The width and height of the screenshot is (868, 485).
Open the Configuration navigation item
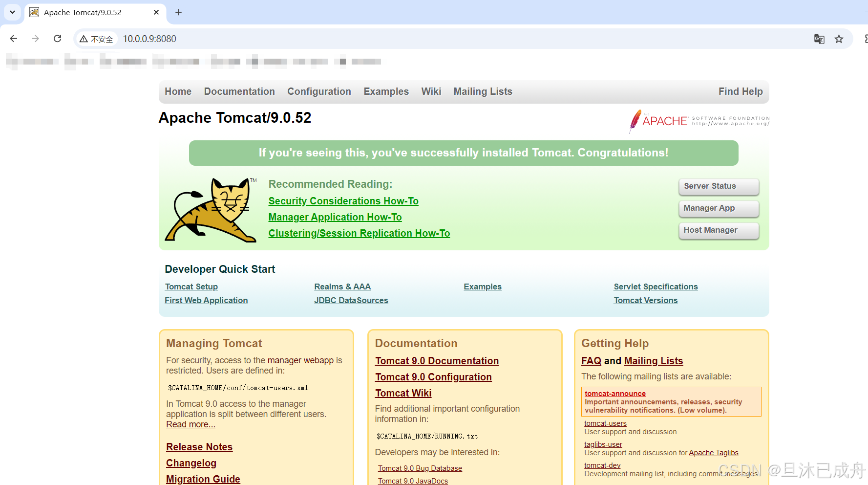point(319,91)
